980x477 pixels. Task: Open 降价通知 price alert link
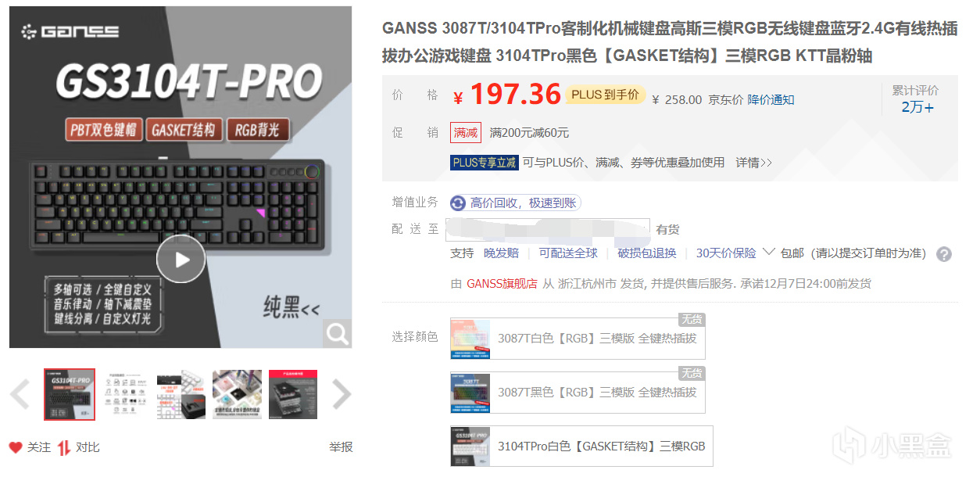pyautogui.click(x=771, y=100)
